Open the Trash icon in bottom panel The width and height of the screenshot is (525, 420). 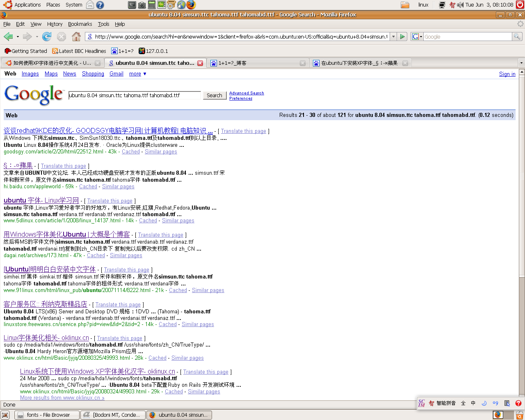(519, 415)
